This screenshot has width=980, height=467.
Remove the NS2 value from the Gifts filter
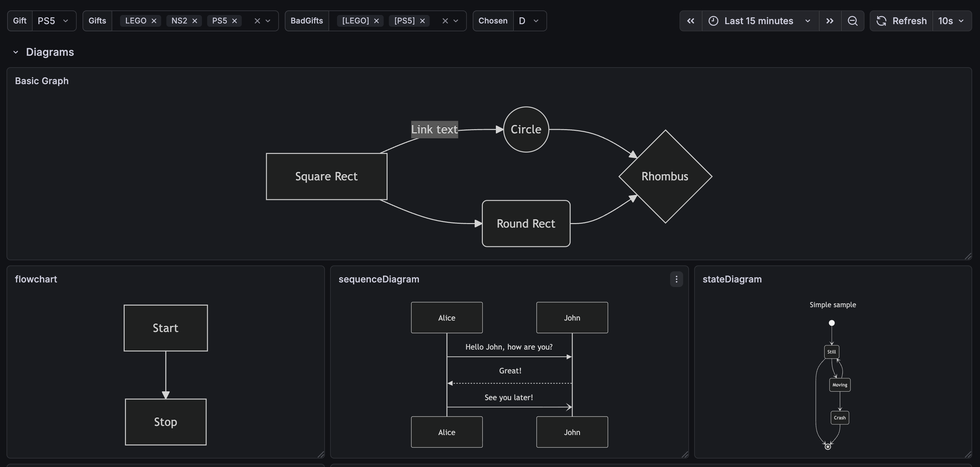point(195,21)
